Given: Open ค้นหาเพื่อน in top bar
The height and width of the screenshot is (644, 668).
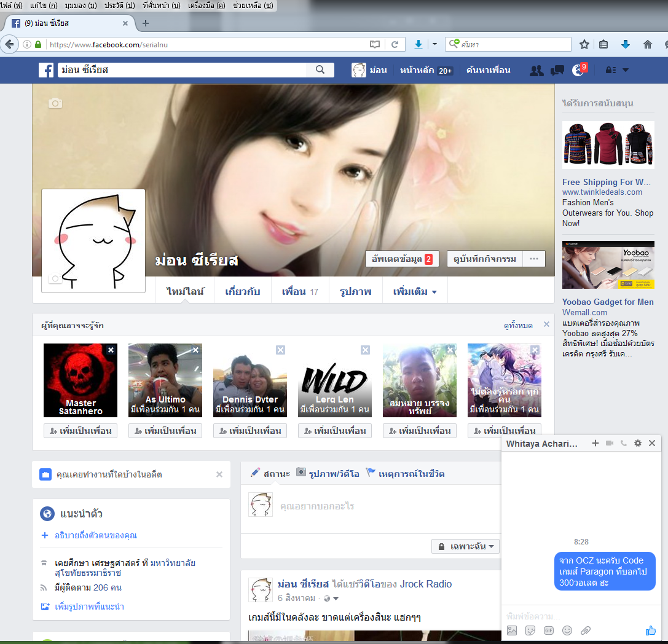Looking at the screenshot, I should tap(488, 70).
